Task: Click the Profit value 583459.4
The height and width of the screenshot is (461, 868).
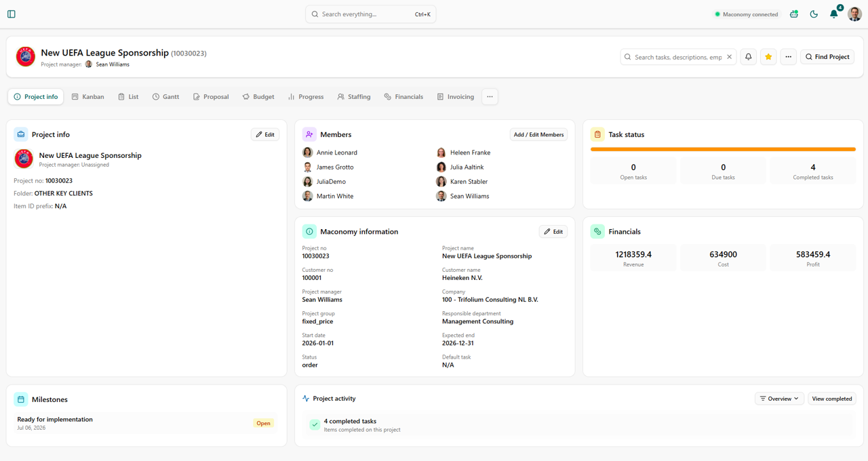Action: [x=813, y=254]
